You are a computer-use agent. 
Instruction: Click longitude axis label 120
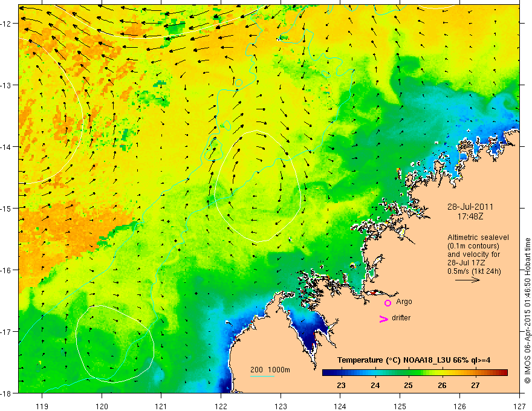(102, 406)
